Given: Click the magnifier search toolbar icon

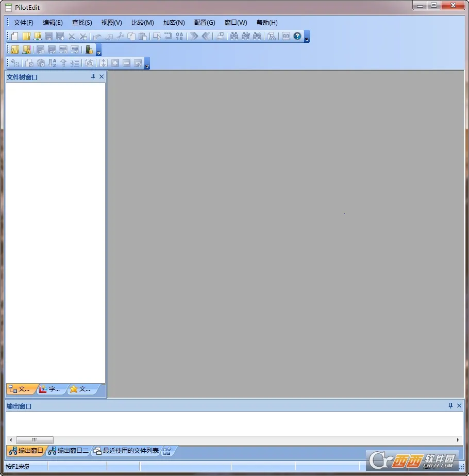Looking at the screenshot, I should [x=89, y=62].
